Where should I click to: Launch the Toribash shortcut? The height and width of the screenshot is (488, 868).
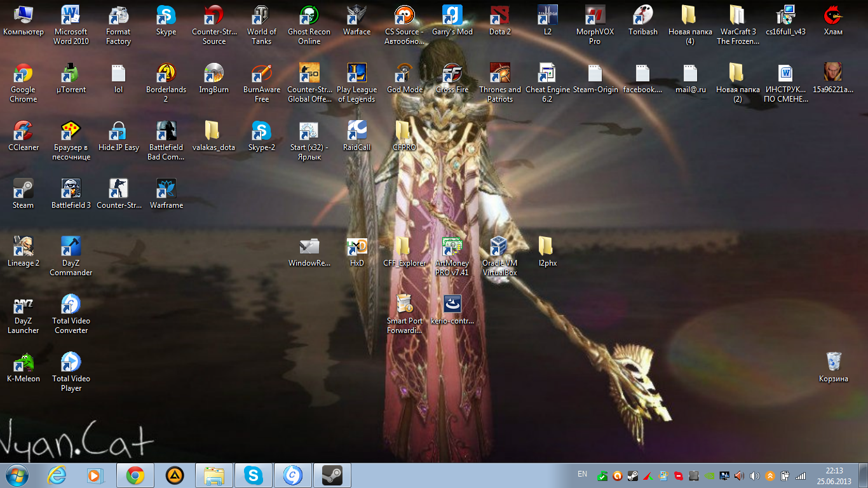tap(643, 20)
